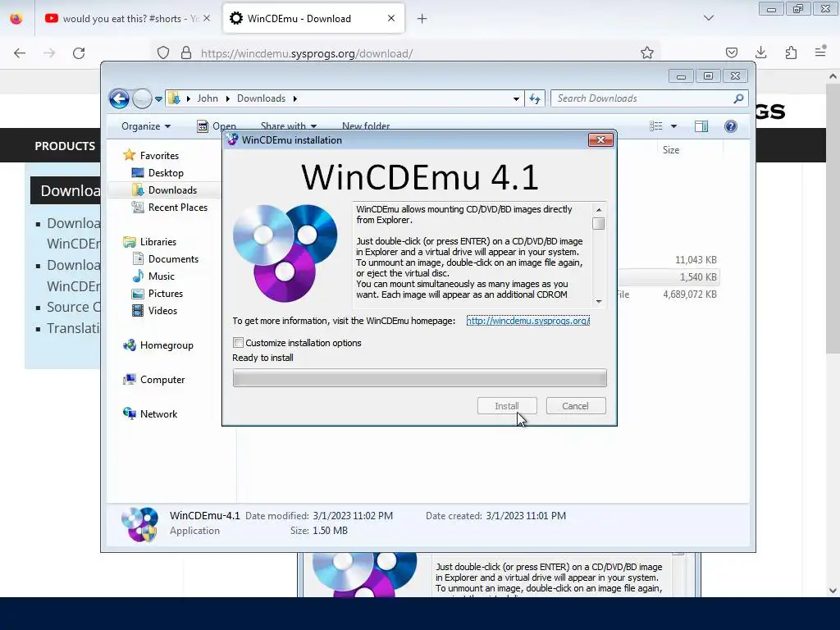Open address bar history dropdown
Viewport: 840px width, 630px height.
[516, 98]
